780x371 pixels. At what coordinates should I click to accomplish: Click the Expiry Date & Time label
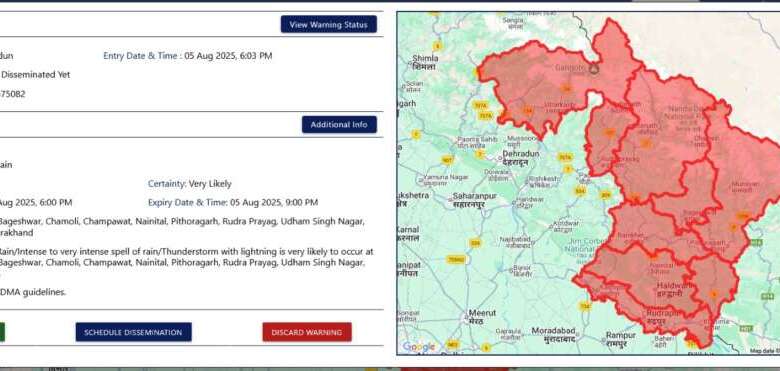coord(188,202)
